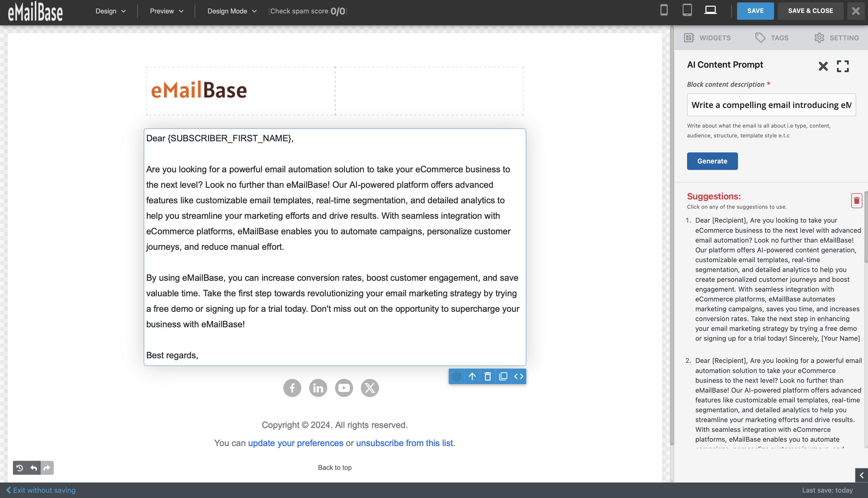Click the X (Twitter) social icon
The height and width of the screenshot is (498, 868).
[x=370, y=388]
